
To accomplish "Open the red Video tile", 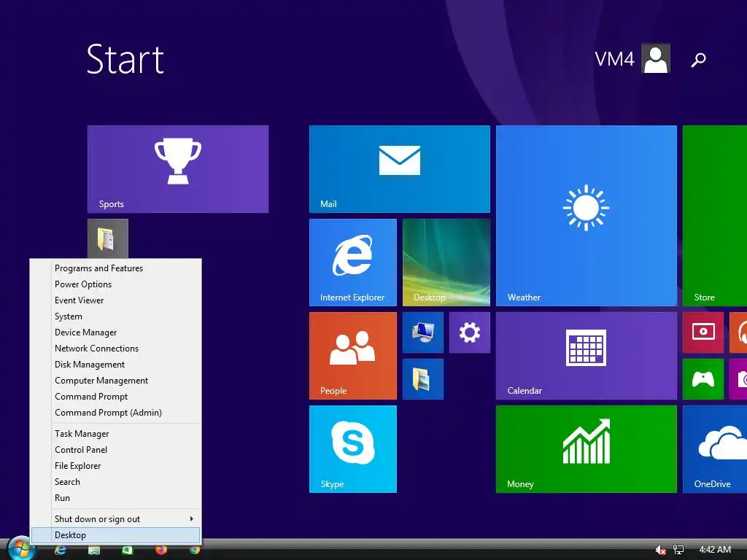I will tap(703, 332).
